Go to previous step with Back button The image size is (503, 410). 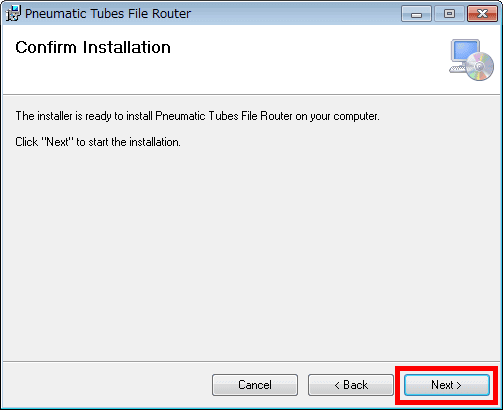(x=351, y=385)
